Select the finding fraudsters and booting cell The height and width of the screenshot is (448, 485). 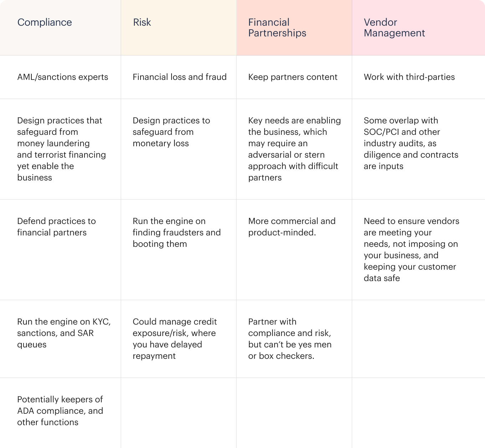point(177,233)
